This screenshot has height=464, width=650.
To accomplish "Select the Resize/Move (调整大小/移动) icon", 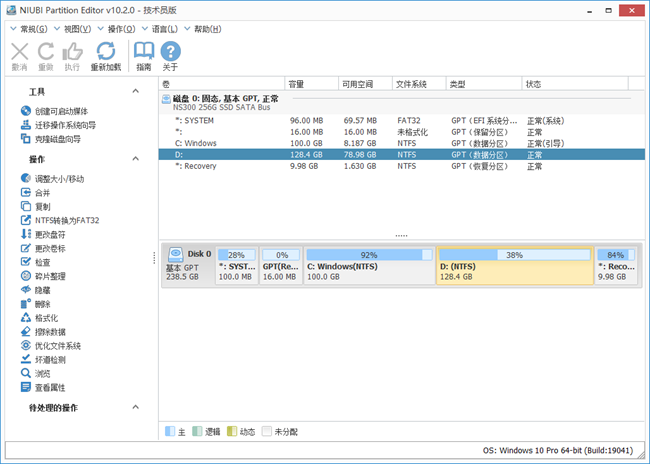I will [x=26, y=178].
